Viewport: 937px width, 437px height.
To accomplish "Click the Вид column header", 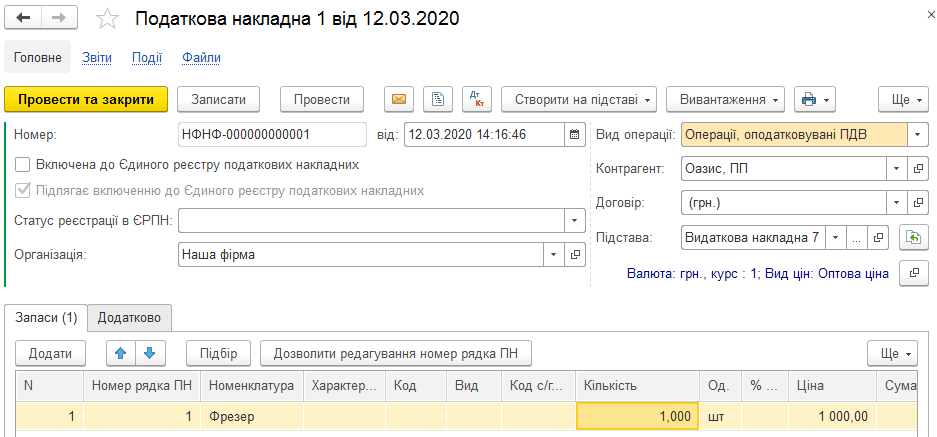I will (x=474, y=386).
